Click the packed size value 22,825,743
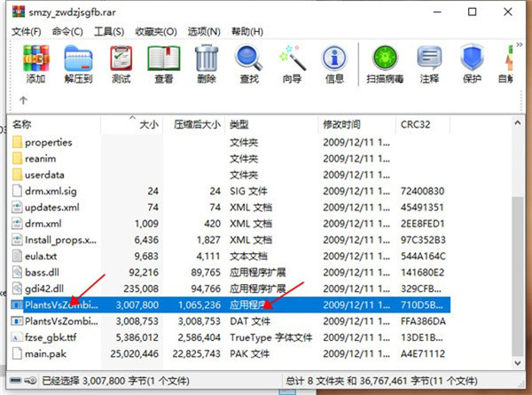The height and width of the screenshot is (395, 532). tap(197, 353)
